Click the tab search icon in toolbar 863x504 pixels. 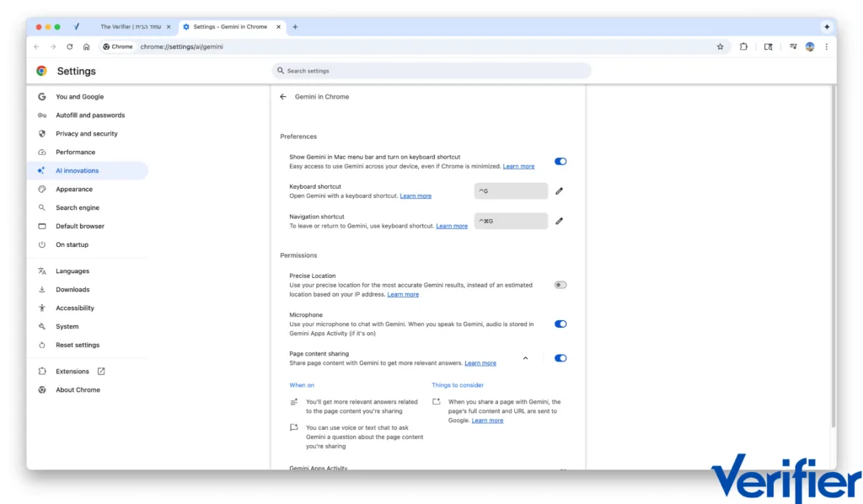769,46
